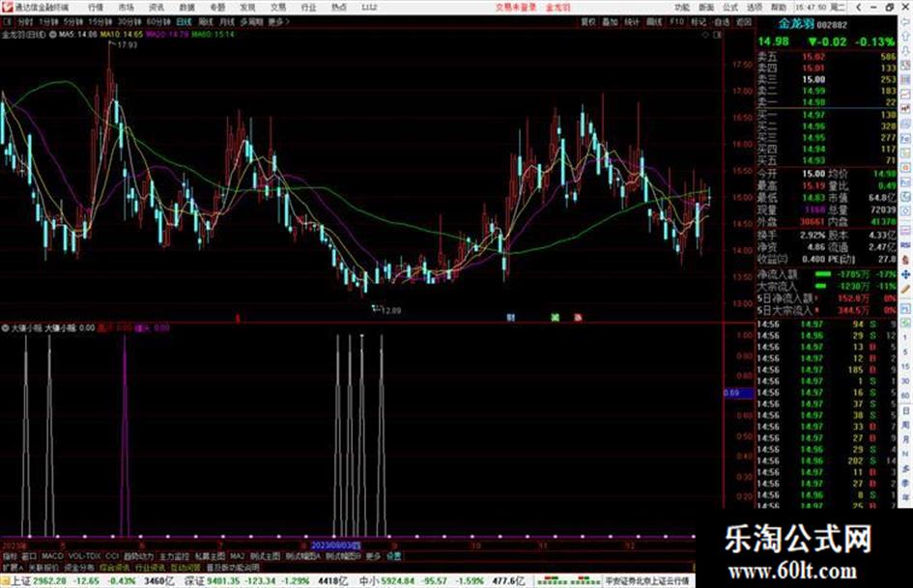Click the pencil drawing tool in right sidebar

[x=905, y=290]
